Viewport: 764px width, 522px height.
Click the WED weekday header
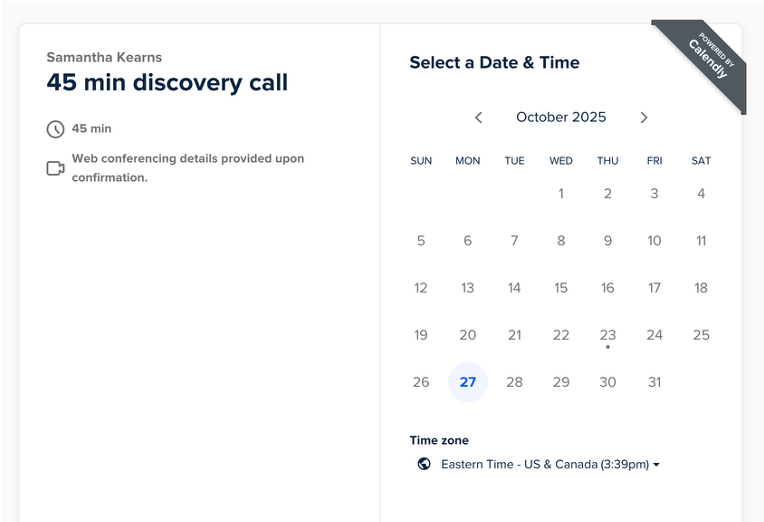561,161
